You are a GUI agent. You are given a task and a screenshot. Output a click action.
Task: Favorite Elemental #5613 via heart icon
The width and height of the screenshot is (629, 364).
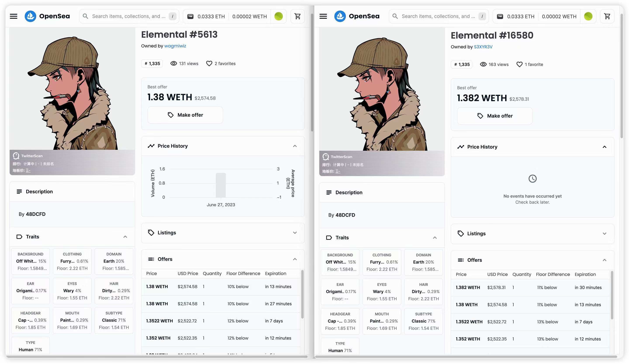pos(209,64)
